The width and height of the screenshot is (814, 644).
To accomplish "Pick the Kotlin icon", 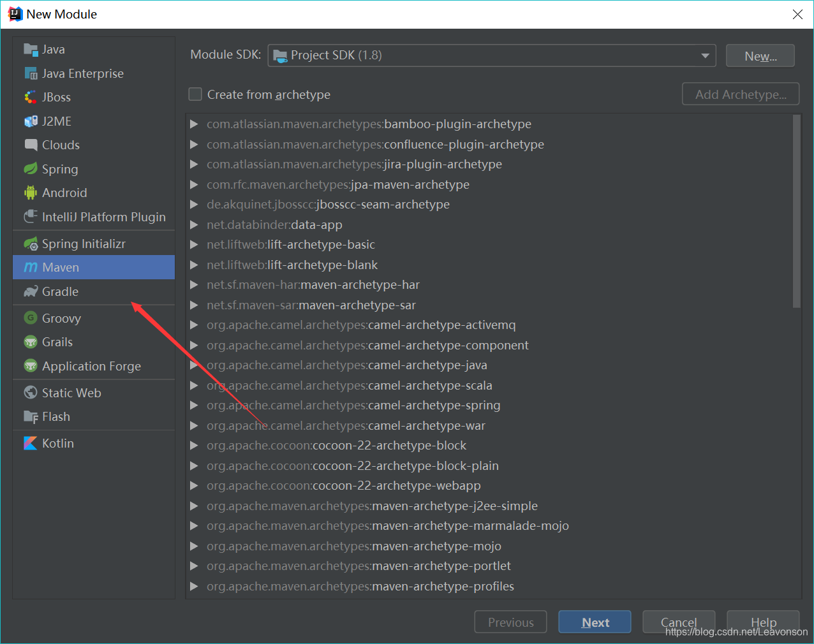I will pyautogui.click(x=31, y=443).
